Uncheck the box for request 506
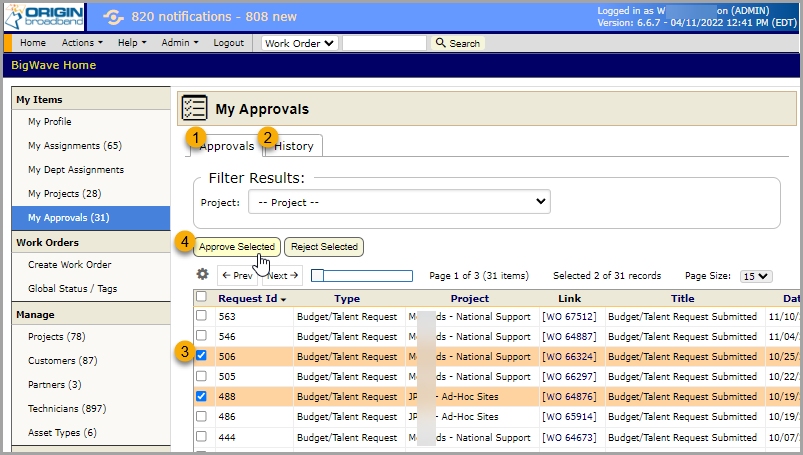The image size is (803, 455). (201, 356)
